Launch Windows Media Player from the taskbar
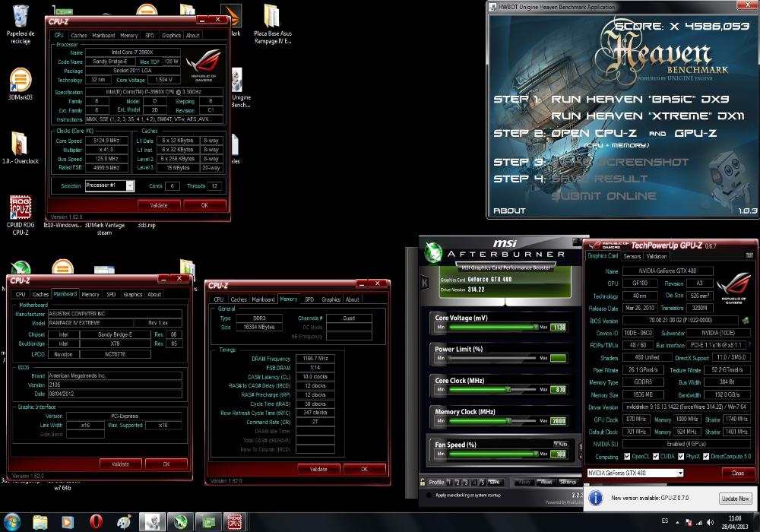The image size is (760, 532). (68, 522)
